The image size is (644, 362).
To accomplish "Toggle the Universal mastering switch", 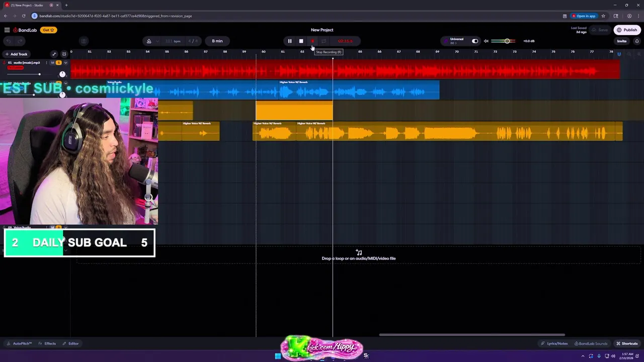I will [475, 41].
